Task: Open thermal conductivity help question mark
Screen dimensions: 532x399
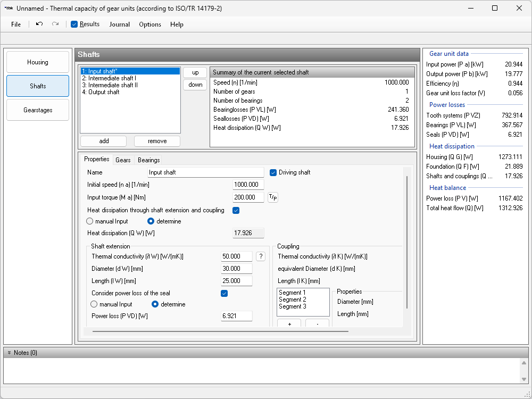Action: (261, 256)
